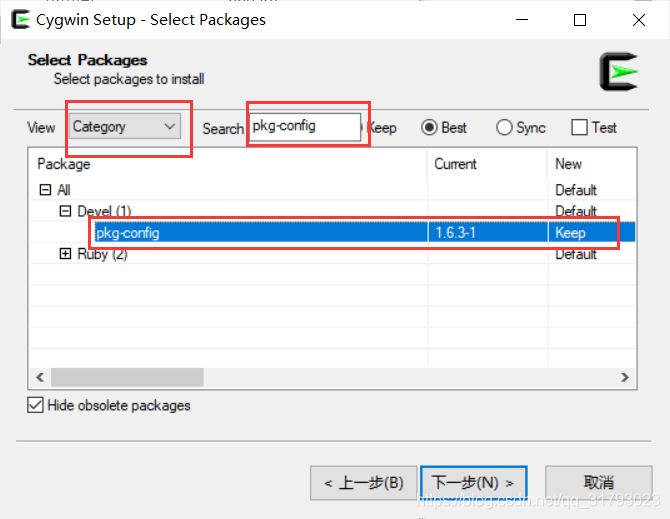Select the Best radio button
670x519 pixels.
pyautogui.click(x=429, y=127)
